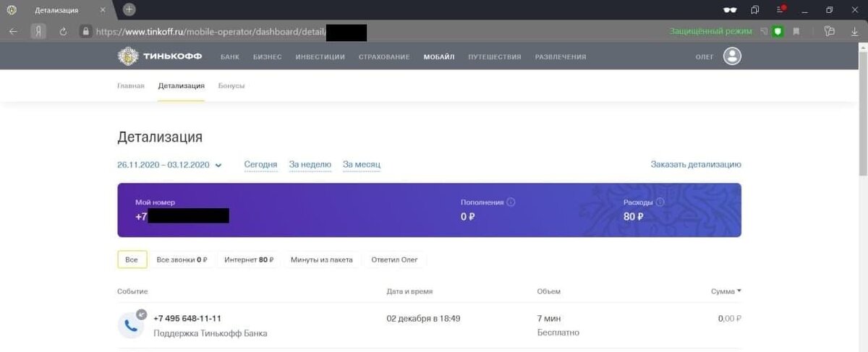Open the bookmarks collections icon in title bar
The width and height of the screenshot is (868, 352).
tap(755, 9)
